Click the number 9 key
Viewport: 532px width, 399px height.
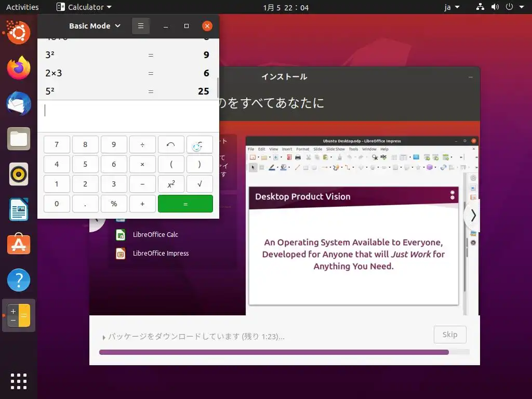click(x=114, y=144)
